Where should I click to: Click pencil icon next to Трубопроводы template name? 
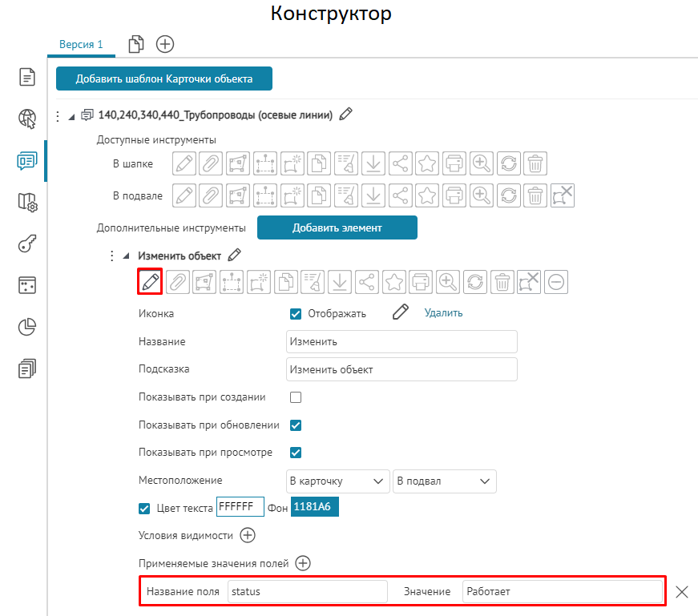345,115
